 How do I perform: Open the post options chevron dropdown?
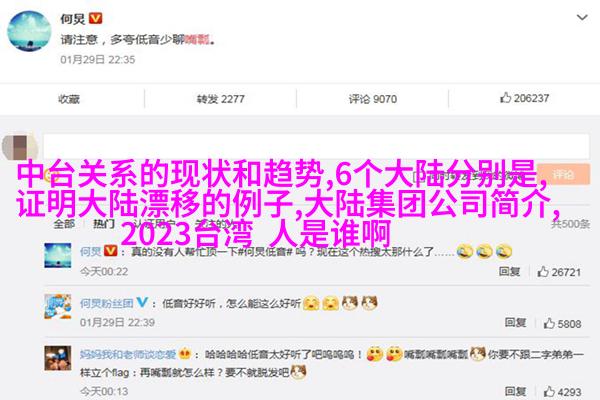(582, 18)
